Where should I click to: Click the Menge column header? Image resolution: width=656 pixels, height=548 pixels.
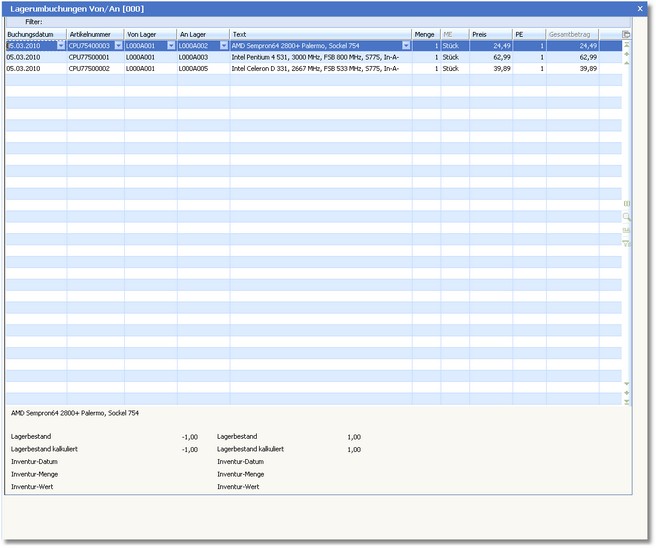coord(426,34)
